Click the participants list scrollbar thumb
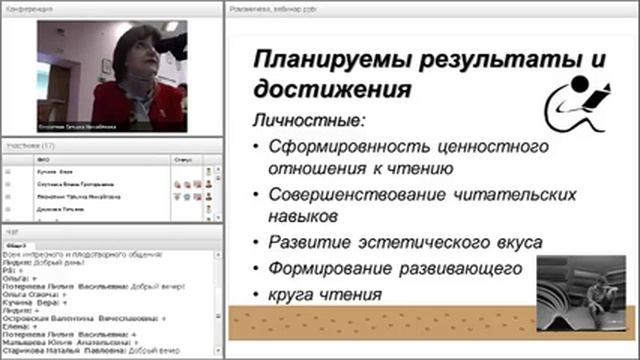 [x=218, y=178]
